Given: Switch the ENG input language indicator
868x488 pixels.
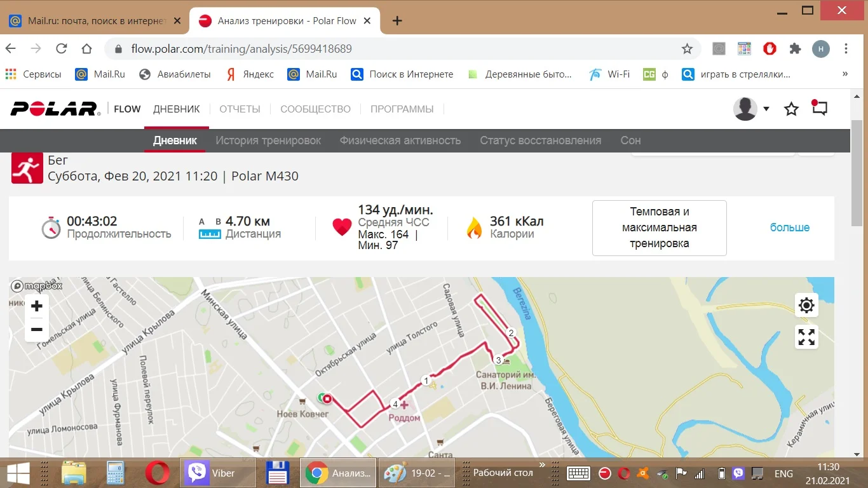Looking at the screenshot, I should click(x=783, y=474).
